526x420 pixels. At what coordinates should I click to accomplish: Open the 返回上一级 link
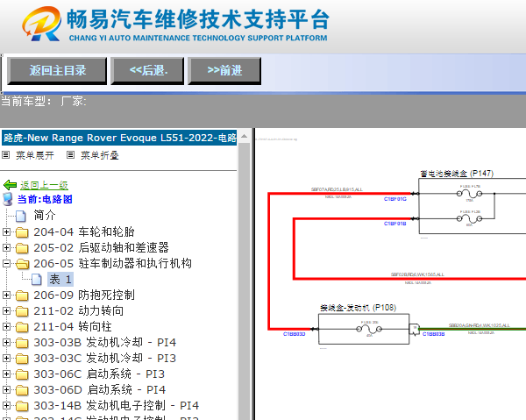[44, 185]
